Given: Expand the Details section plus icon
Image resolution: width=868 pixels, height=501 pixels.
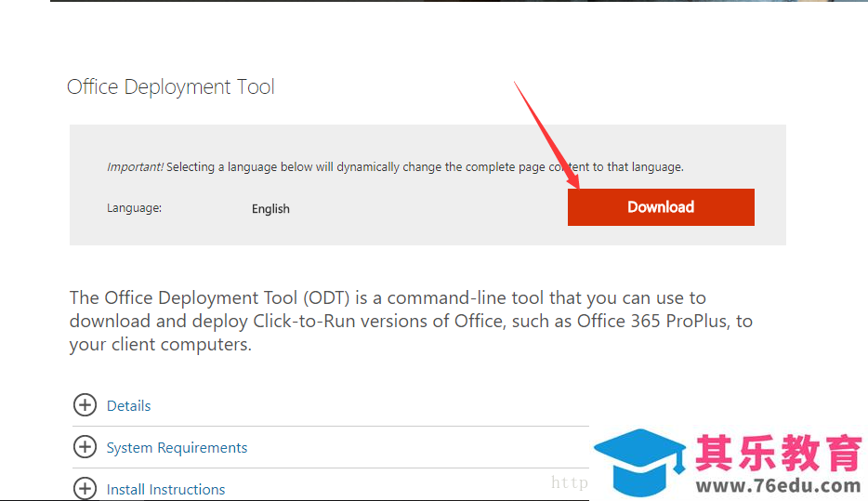Looking at the screenshot, I should (x=85, y=404).
